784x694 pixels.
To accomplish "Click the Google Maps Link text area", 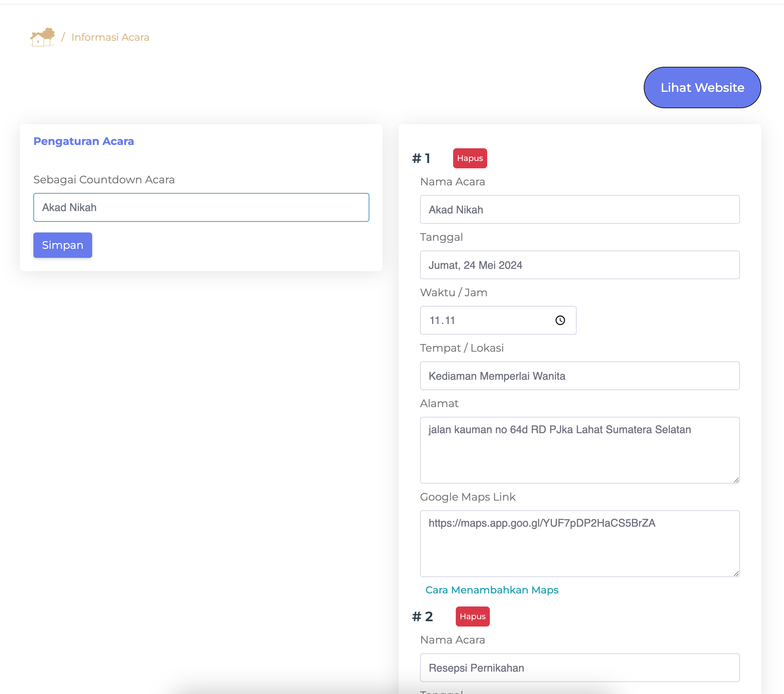I will pyautogui.click(x=579, y=544).
